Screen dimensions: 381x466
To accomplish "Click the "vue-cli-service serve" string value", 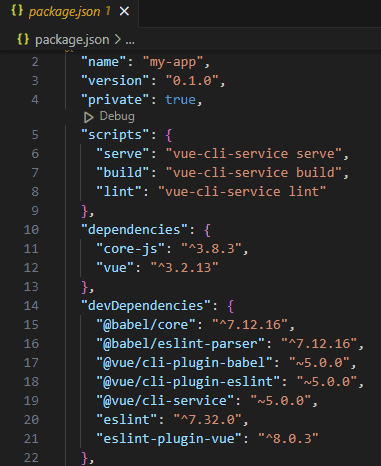I will 254,154.
